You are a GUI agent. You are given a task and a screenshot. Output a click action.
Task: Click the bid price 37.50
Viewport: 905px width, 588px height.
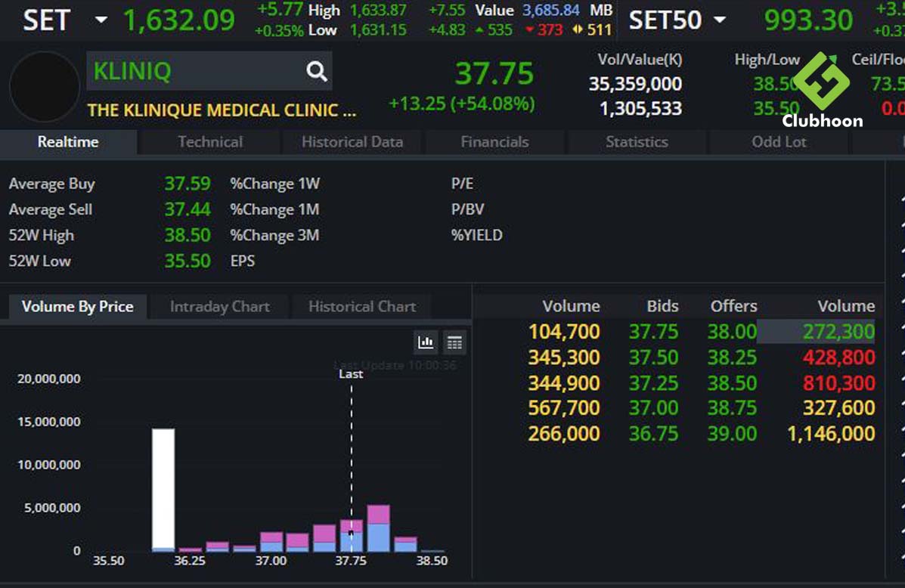(x=653, y=357)
